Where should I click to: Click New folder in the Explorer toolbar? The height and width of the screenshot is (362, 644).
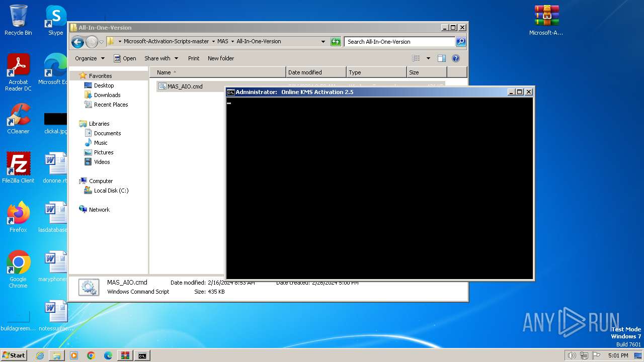[221, 58]
